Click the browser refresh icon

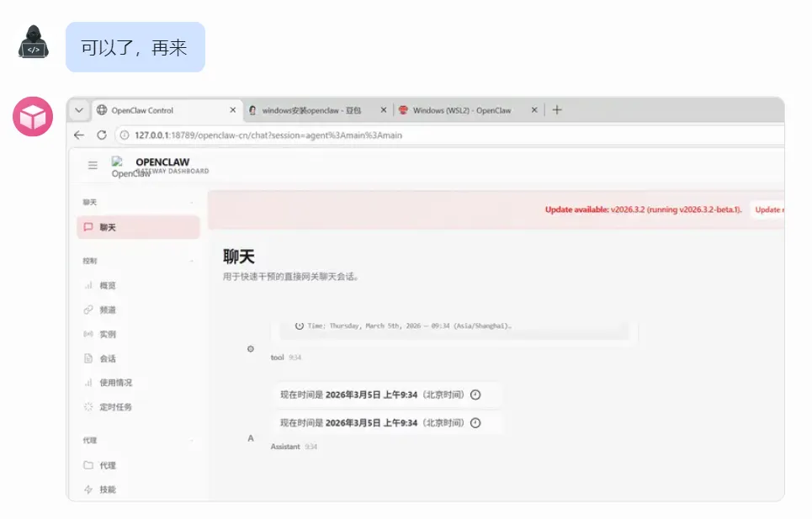[x=100, y=135]
